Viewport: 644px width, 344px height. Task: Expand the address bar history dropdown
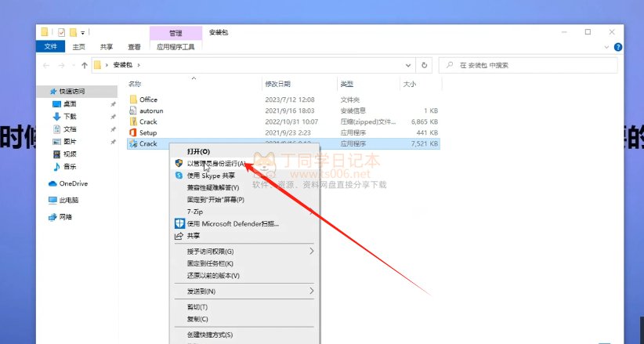click(408, 65)
